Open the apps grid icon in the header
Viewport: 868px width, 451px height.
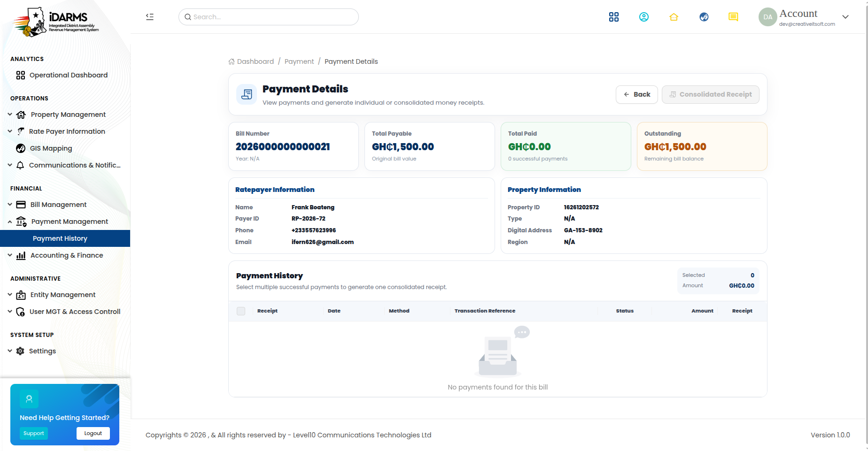click(x=614, y=17)
